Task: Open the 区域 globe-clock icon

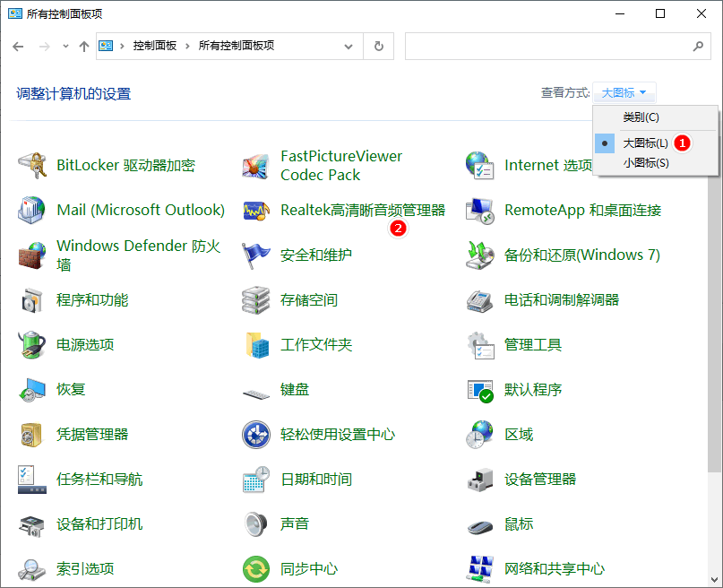Action: click(480, 434)
